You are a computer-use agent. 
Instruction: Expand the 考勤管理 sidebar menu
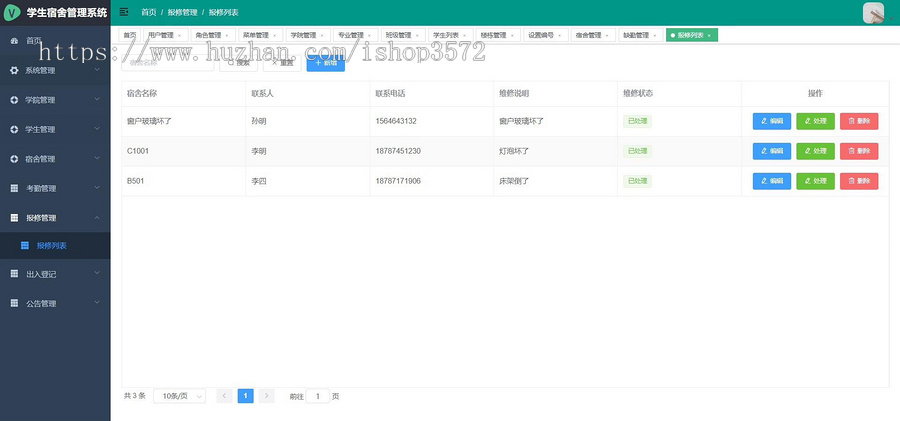[x=55, y=188]
